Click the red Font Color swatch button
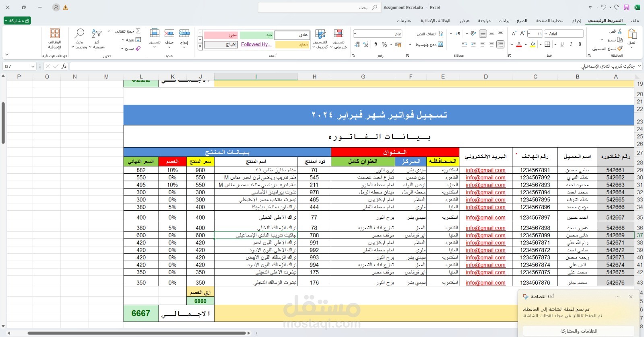This screenshot has width=644, height=337. [519, 44]
